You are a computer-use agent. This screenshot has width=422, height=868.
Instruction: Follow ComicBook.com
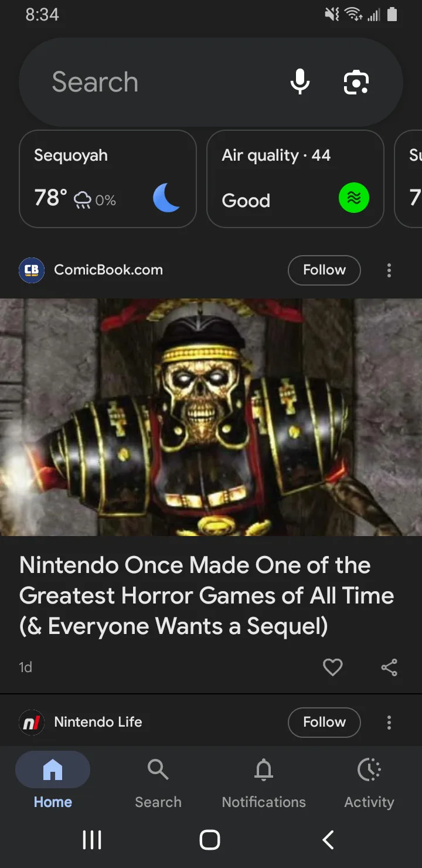pyautogui.click(x=324, y=270)
